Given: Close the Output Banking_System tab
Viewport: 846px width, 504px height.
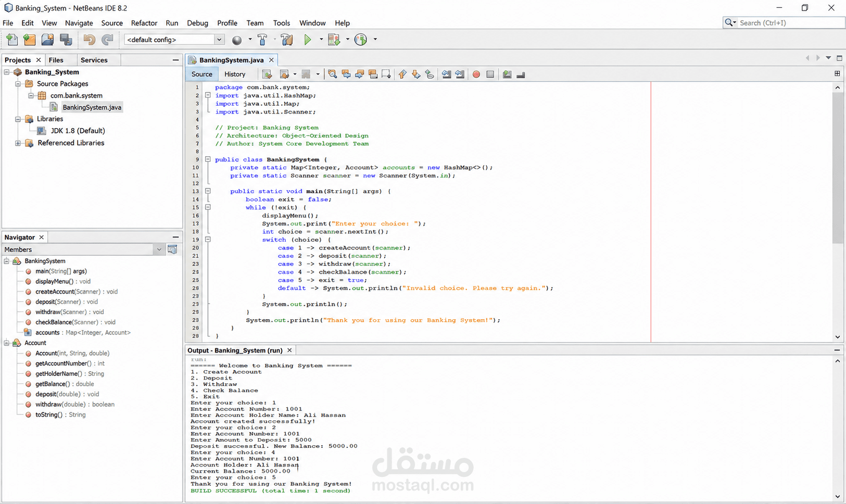Looking at the screenshot, I should pos(289,350).
